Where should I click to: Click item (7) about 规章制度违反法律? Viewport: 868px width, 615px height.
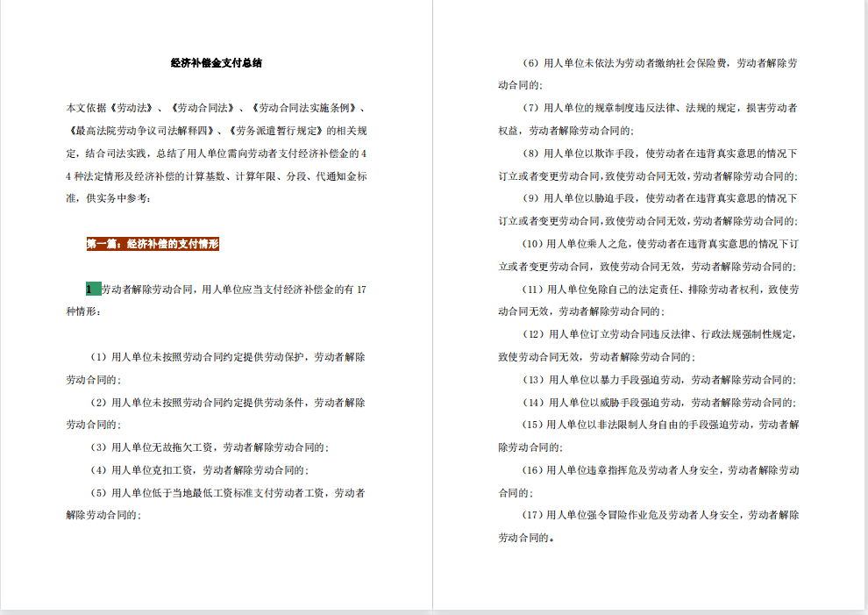point(660,108)
